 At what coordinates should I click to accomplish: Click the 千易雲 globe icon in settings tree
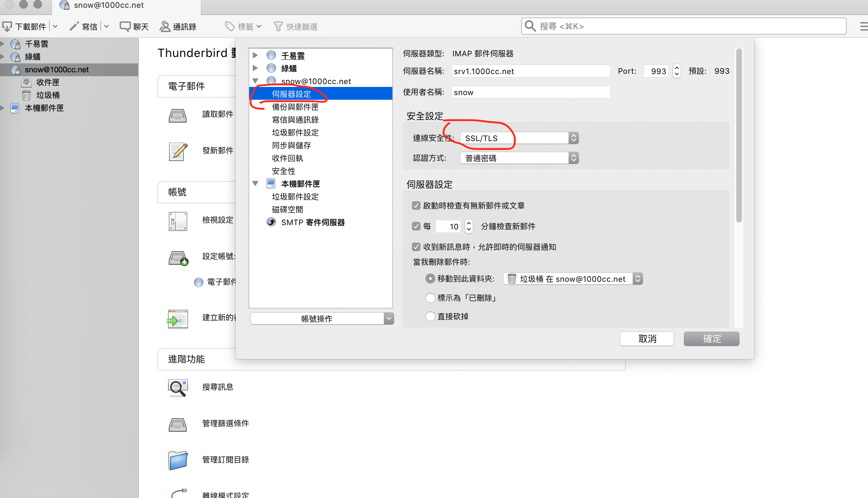[271, 55]
